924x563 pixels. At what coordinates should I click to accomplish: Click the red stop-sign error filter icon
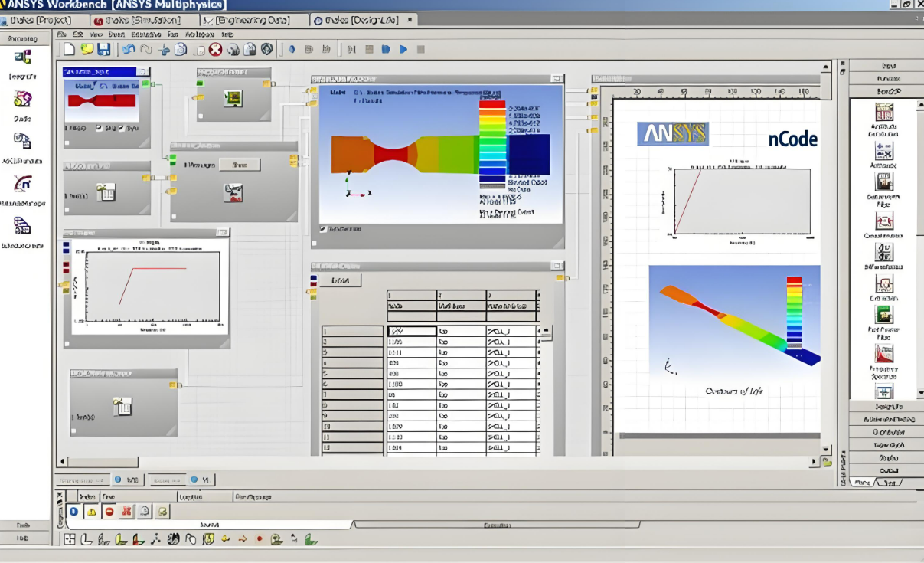109,512
